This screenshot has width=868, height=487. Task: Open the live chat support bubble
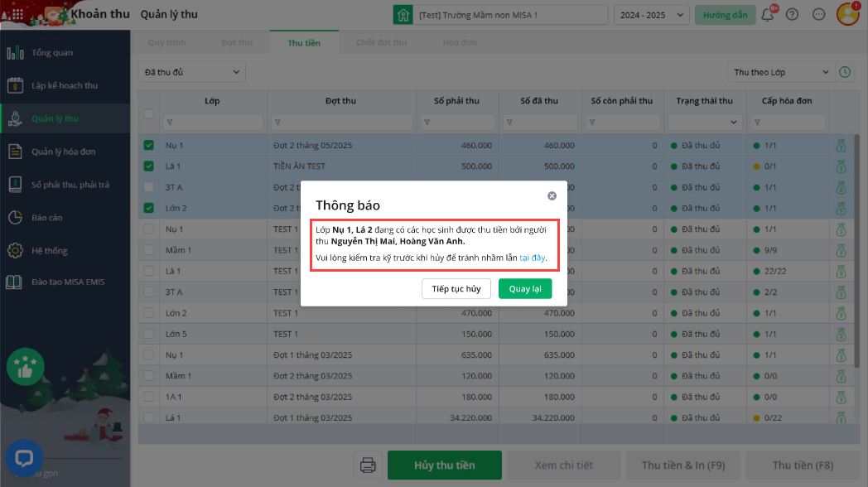pyautogui.click(x=24, y=458)
